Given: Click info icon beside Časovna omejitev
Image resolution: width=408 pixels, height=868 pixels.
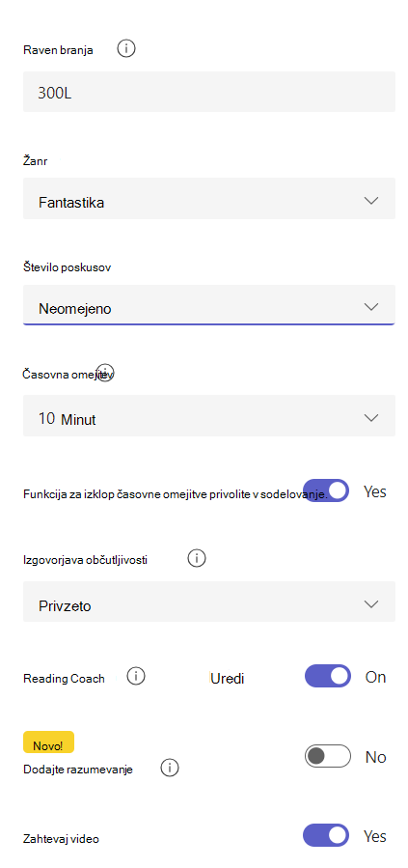Looking at the screenshot, I should pos(105,373).
